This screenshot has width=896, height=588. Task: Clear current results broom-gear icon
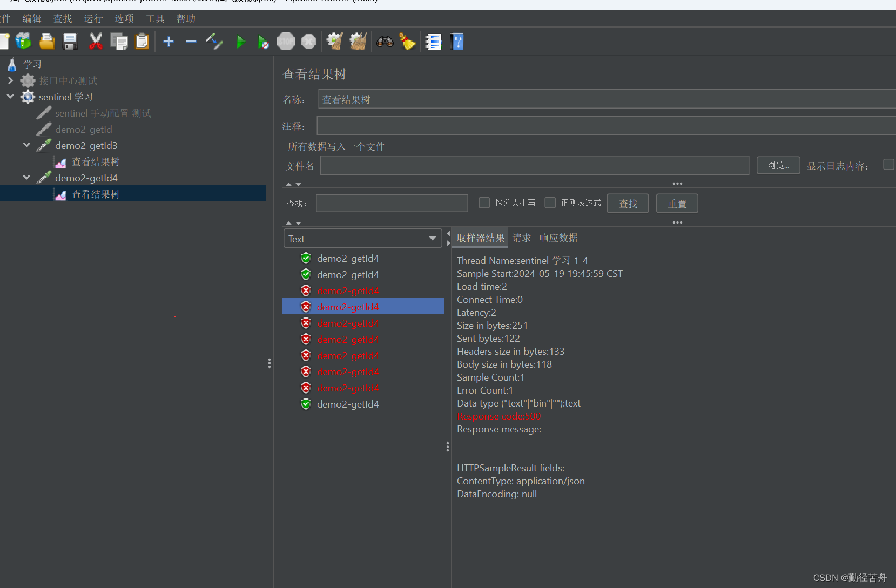pos(335,42)
